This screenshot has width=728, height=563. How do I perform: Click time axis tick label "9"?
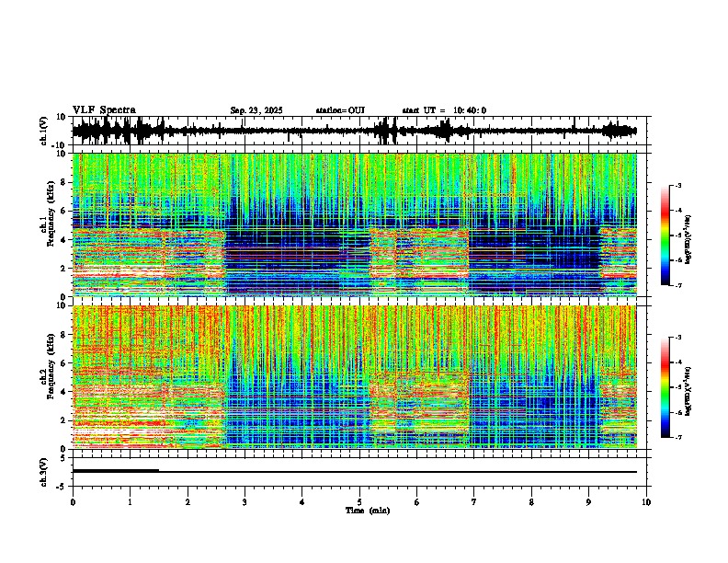point(588,502)
